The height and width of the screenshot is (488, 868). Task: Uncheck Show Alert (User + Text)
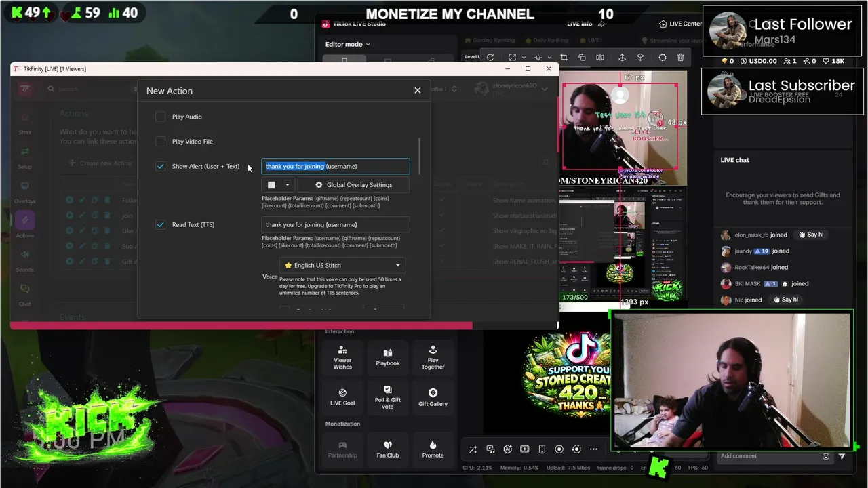pyautogui.click(x=160, y=166)
